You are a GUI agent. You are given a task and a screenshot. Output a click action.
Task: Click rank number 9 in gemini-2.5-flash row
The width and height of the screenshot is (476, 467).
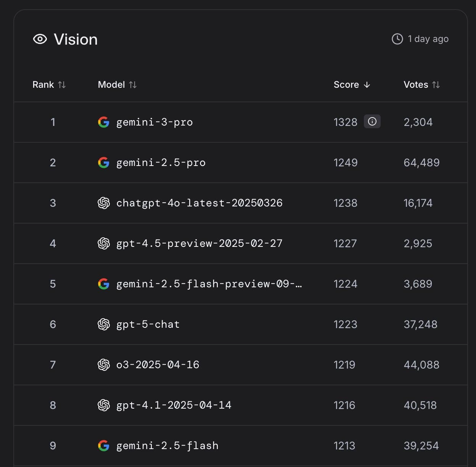point(53,446)
